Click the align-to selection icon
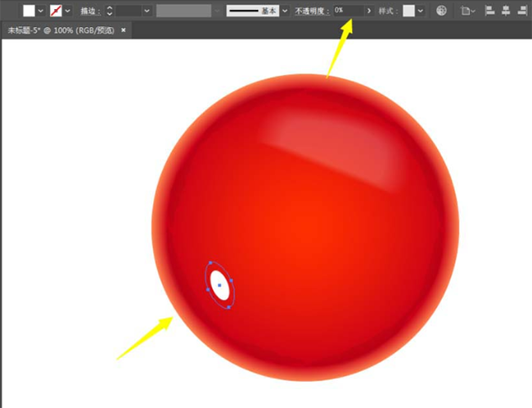 coord(468,11)
